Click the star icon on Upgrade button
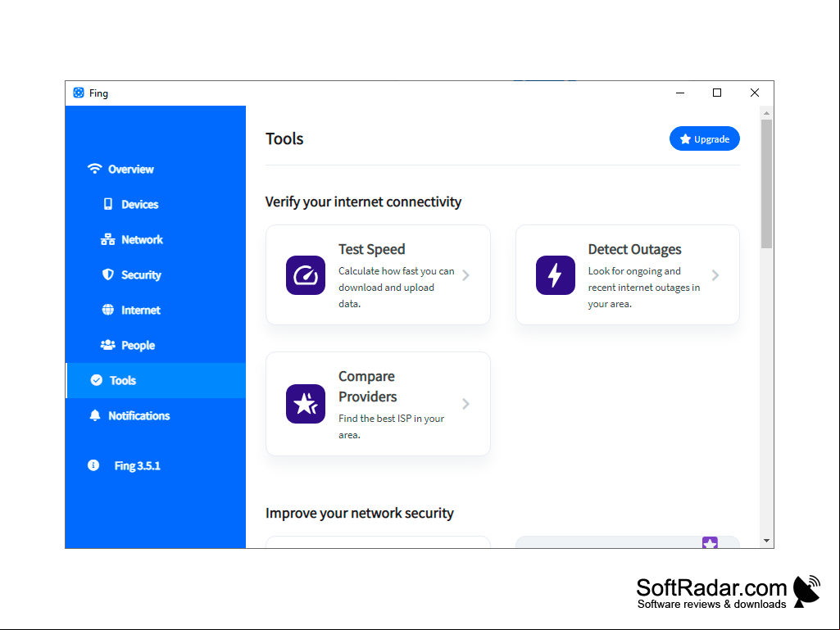Screen dimensions: 840x630 click(685, 139)
